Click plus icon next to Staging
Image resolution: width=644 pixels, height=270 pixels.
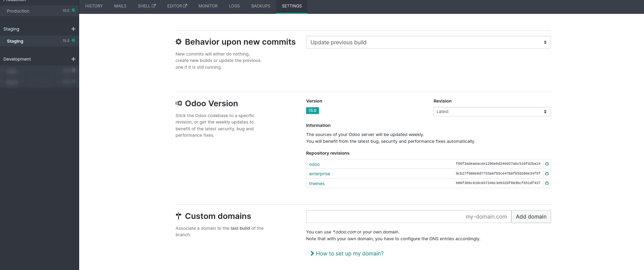[73, 29]
